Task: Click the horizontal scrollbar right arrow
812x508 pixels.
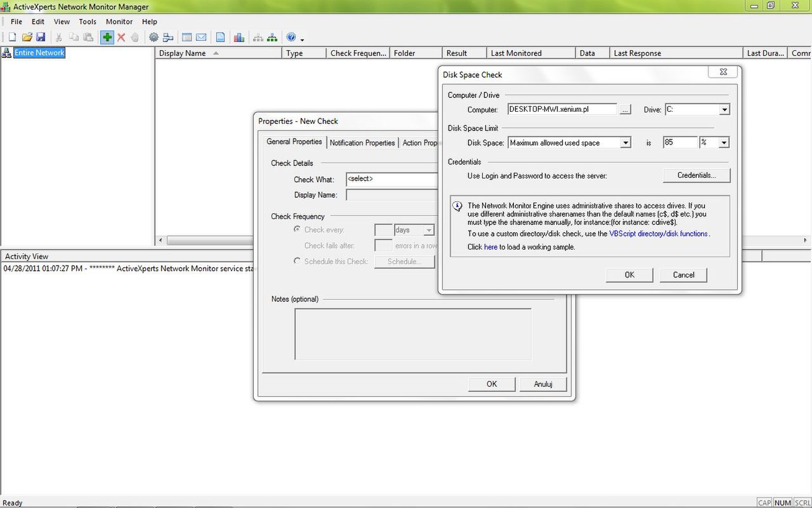Action: click(806, 241)
